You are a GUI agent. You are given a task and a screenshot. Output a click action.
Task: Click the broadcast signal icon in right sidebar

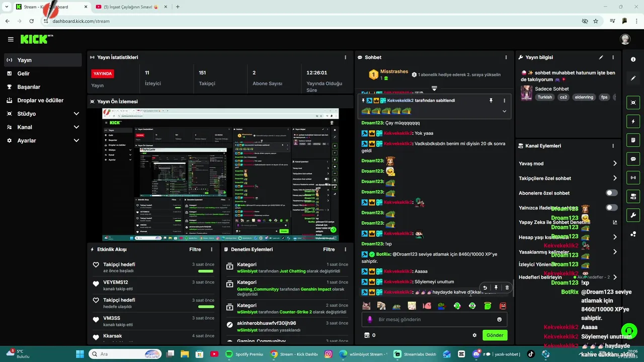(x=633, y=177)
